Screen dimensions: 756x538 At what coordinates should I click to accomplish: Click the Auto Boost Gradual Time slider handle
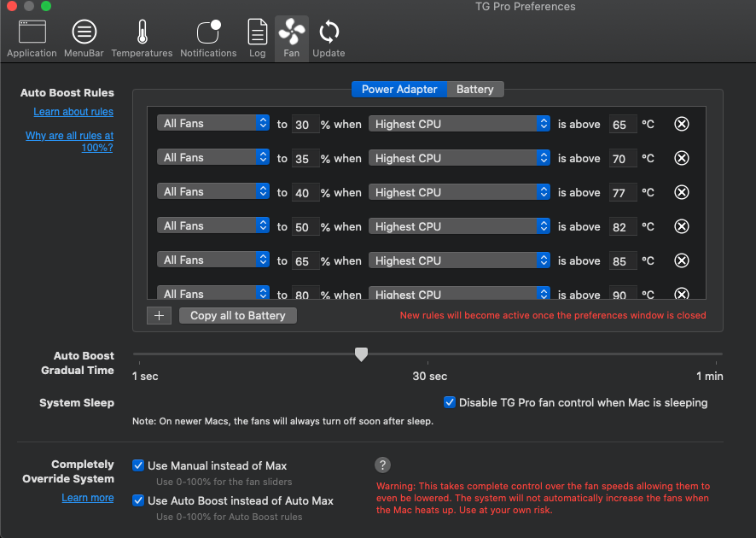click(361, 354)
